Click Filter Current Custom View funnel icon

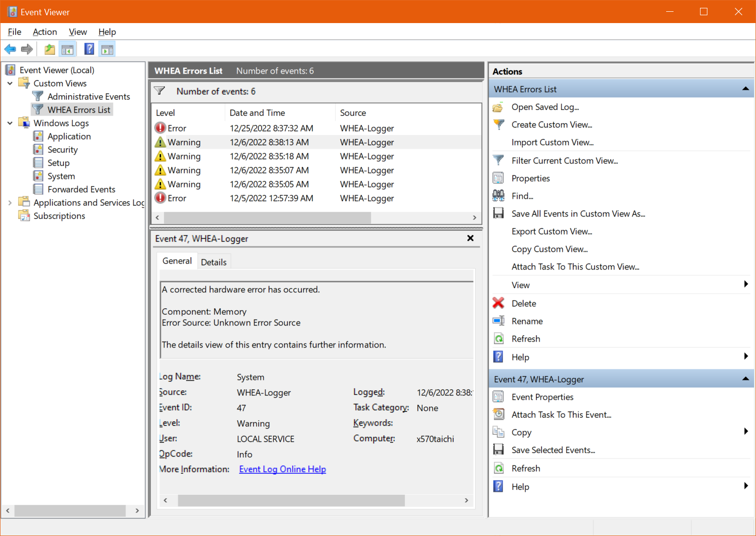click(x=498, y=161)
